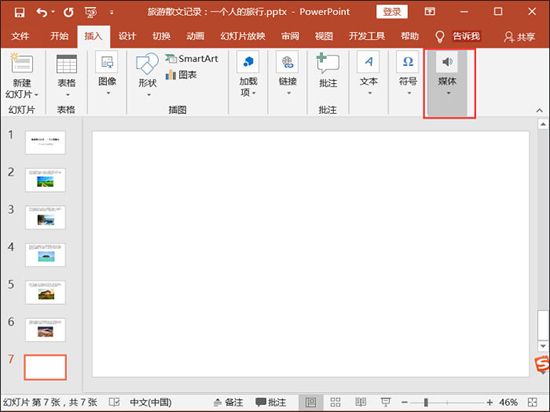This screenshot has height=412, width=550.
Task: Toggle the 备注 notes pane
Action: [x=229, y=402]
